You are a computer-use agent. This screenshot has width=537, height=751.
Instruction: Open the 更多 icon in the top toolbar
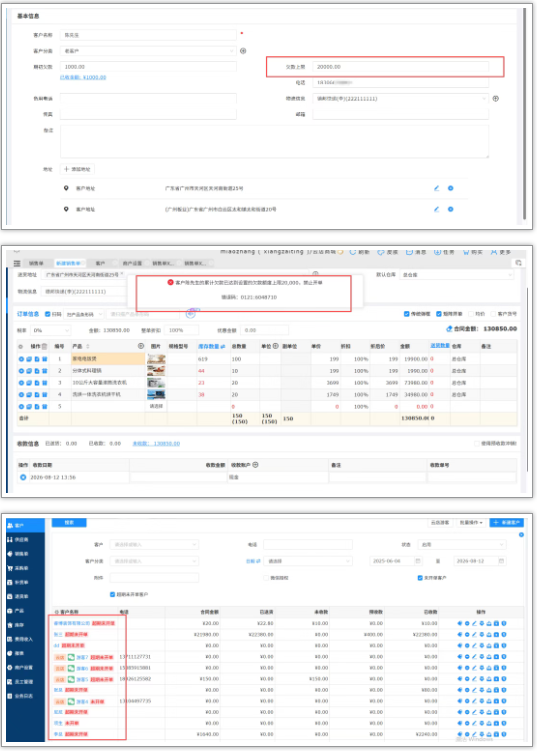coord(493,252)
